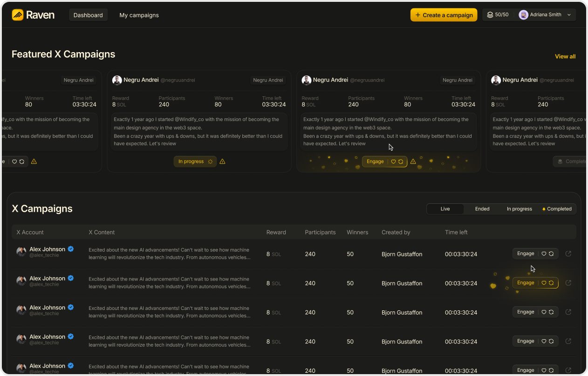Click the Engage button in the first table row

[x=535, y=254]
